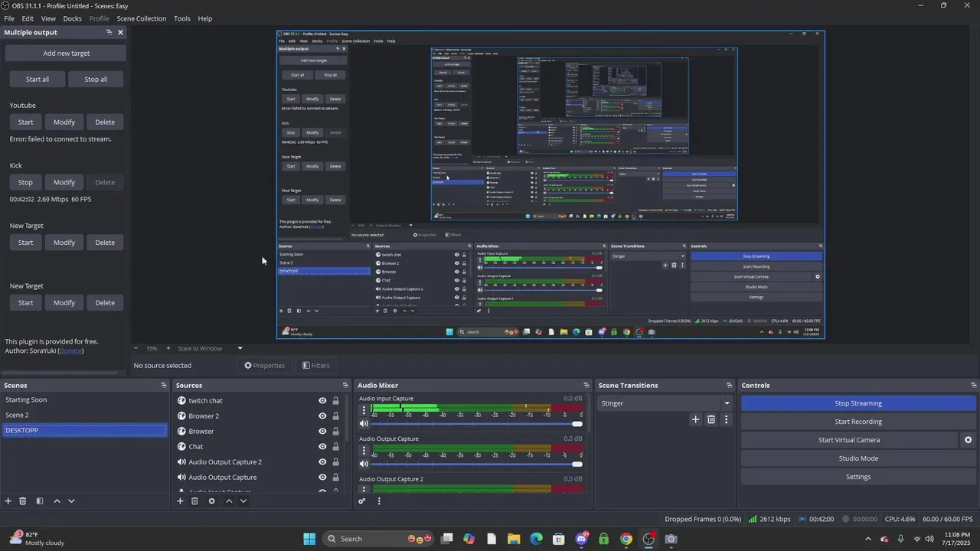980x551 pixels.
Task: Open the File menu
Action: 9,18
